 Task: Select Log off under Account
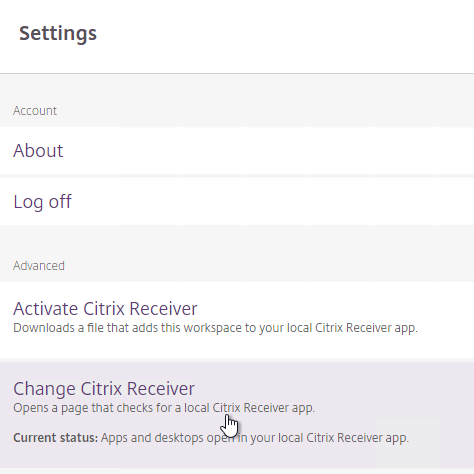[x=42, y=202]
